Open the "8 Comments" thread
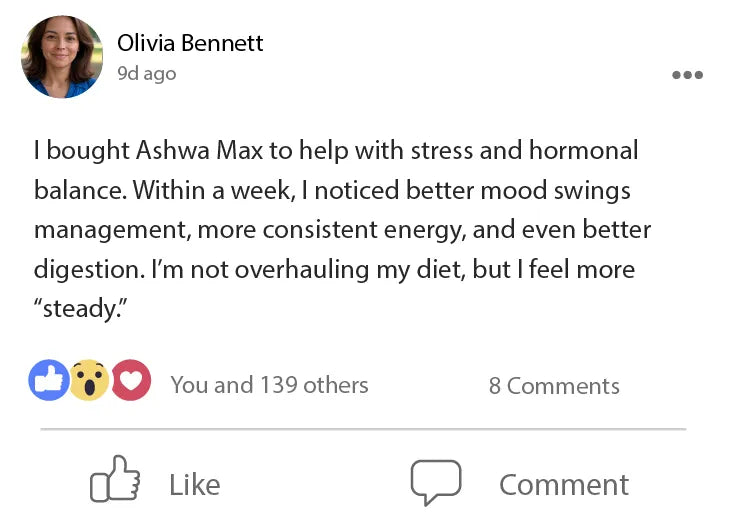The image size is (729, 532). (x=554, y=386)
